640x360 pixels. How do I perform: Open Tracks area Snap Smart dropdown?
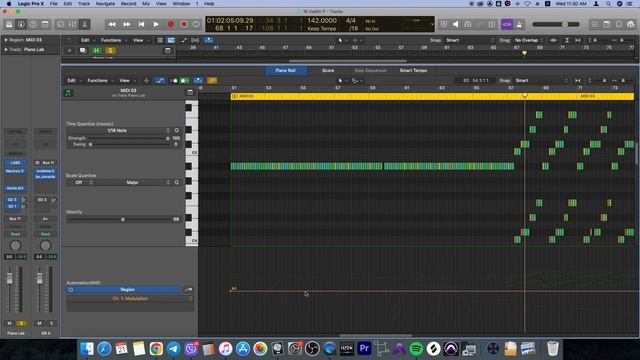pyautogui.click(x=469, y=40)
